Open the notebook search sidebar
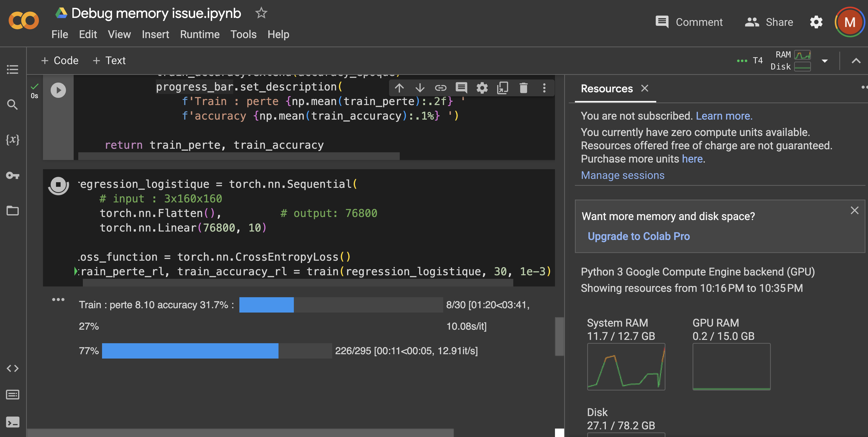This screenshot has height=437, width=868. (13, 105)
